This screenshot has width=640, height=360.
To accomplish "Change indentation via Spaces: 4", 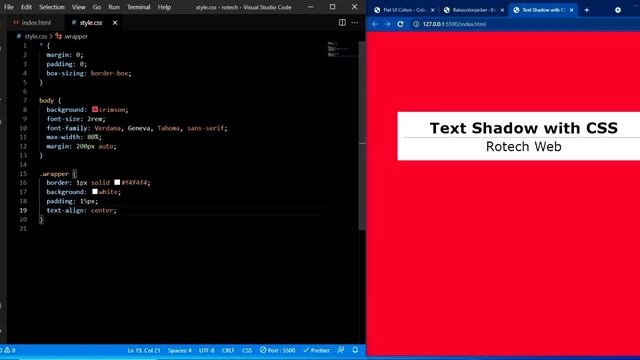I will point(180,350).
